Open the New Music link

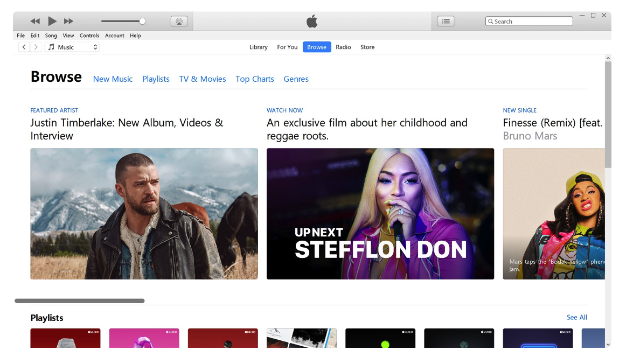pyautogui.click(x=113, y=79)
